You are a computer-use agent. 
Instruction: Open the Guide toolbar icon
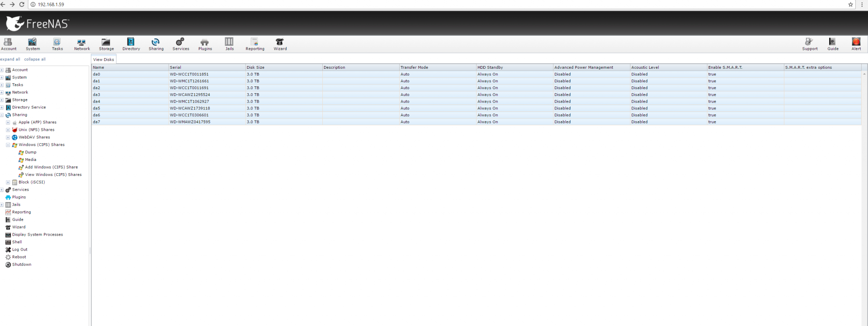833,44
